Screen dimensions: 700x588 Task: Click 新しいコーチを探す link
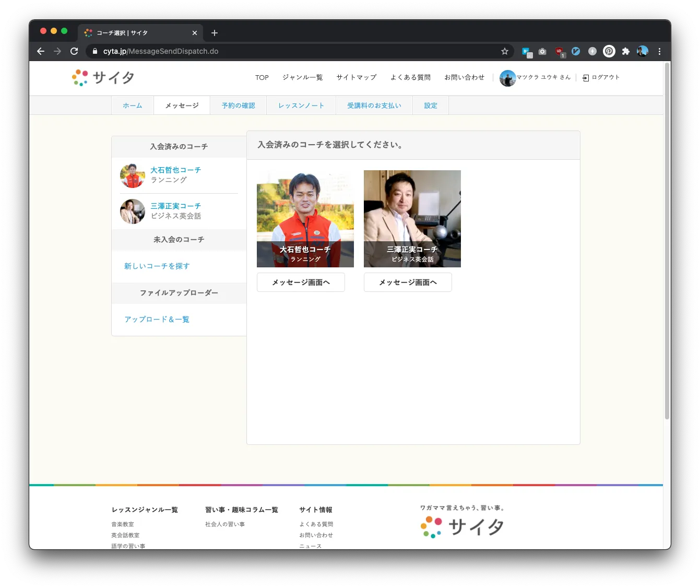tap(157, 266)
